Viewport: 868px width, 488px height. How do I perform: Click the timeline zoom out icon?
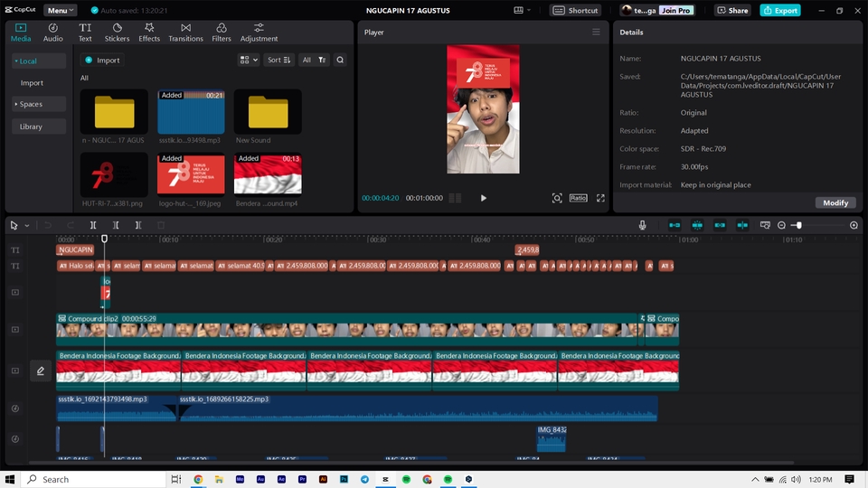(781, 225)
